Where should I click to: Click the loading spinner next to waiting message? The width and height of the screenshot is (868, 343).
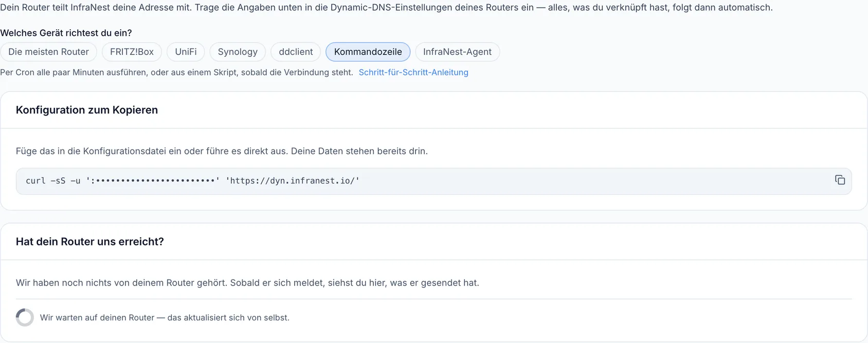tap(25, 317)
